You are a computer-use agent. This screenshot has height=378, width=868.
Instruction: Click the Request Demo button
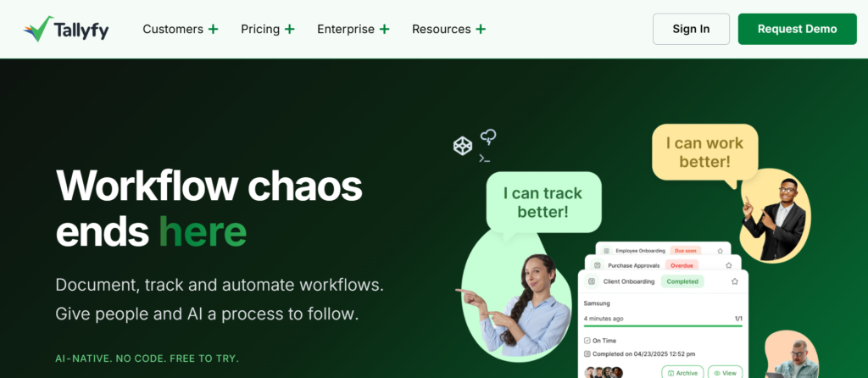coord(797,29)
